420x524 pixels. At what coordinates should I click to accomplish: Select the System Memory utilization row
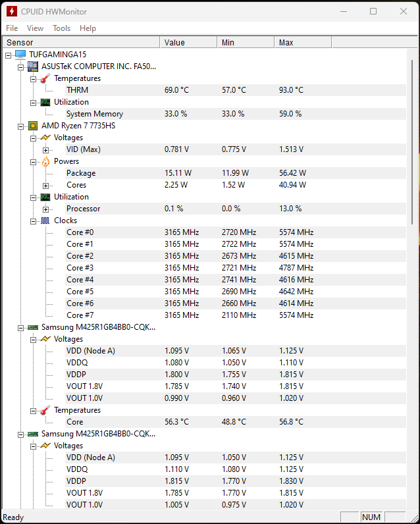click(x=236, y=114)
